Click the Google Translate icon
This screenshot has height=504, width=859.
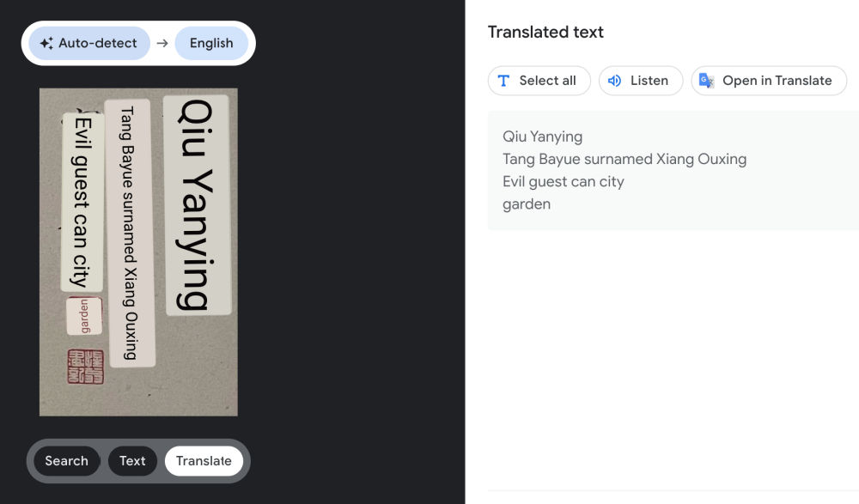(706, 81)
